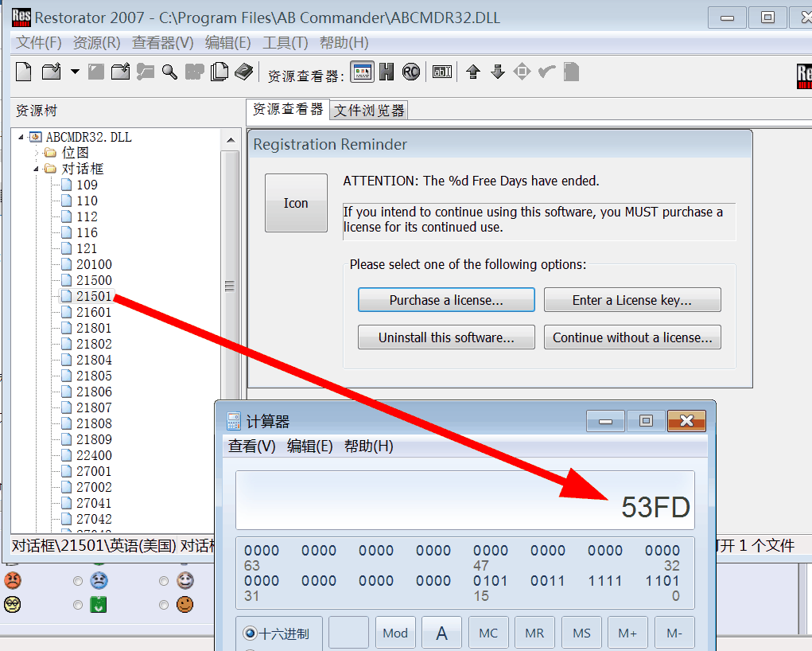Open Calculator's 编辑(E) menu
Viewport: 812px width, 651px height.
tap(309, 446)
